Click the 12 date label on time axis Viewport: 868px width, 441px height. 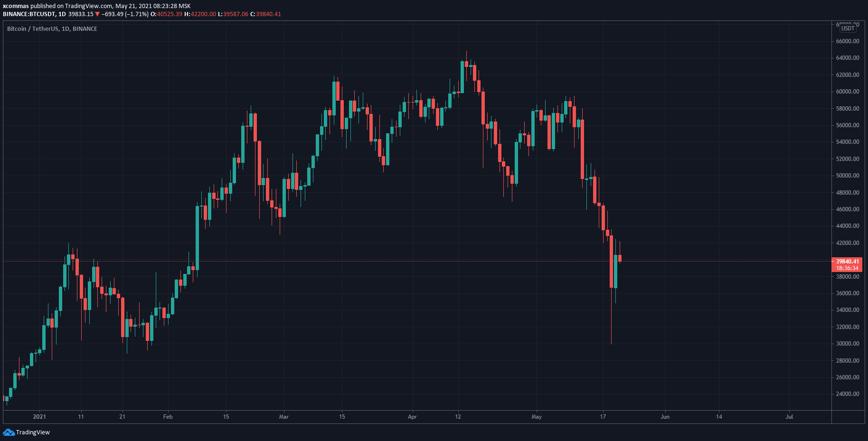click(458, 417)
